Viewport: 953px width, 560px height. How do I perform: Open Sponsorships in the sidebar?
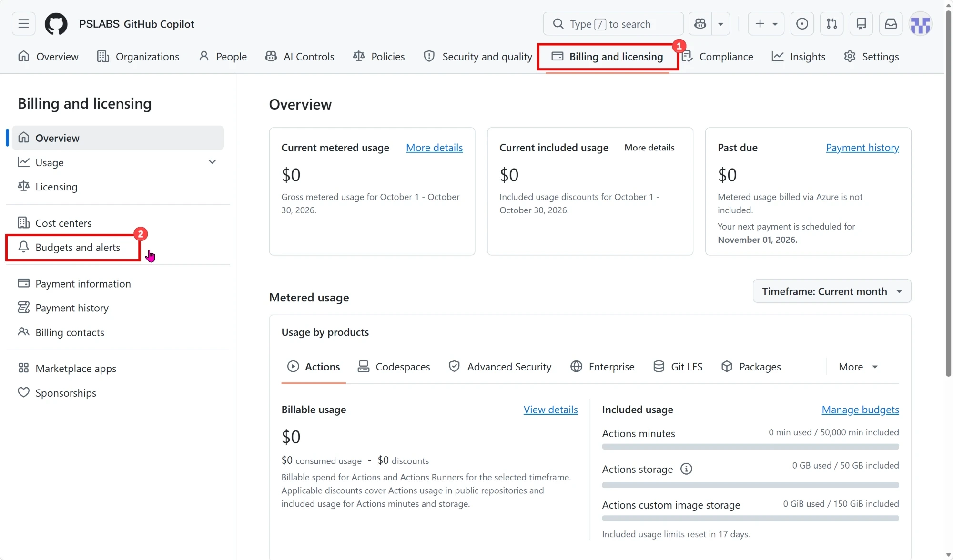pyautogui.click(x=118, y=392)
